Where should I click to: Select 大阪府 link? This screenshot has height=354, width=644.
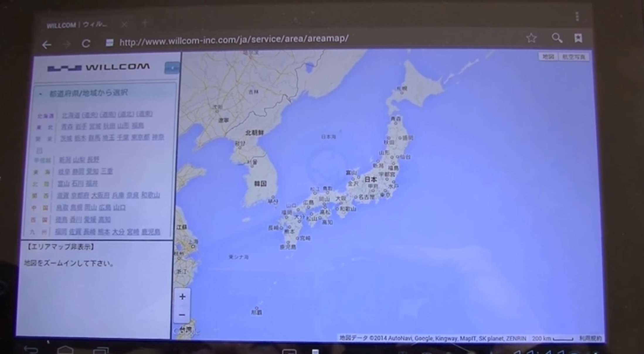point(101,195)
